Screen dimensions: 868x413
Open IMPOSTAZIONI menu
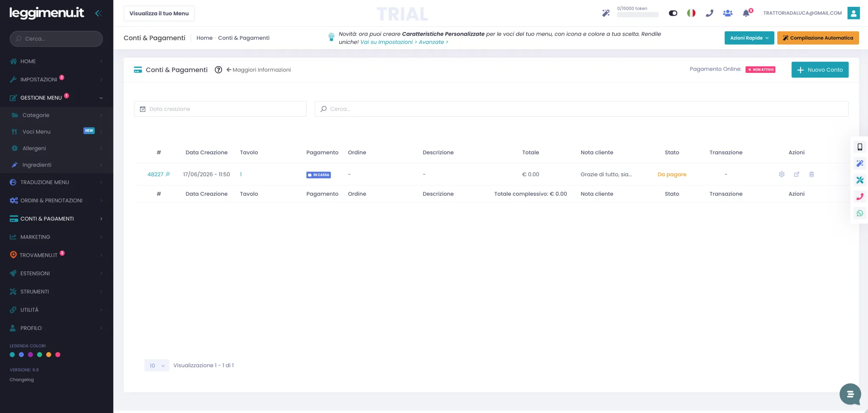click(56, 80)
